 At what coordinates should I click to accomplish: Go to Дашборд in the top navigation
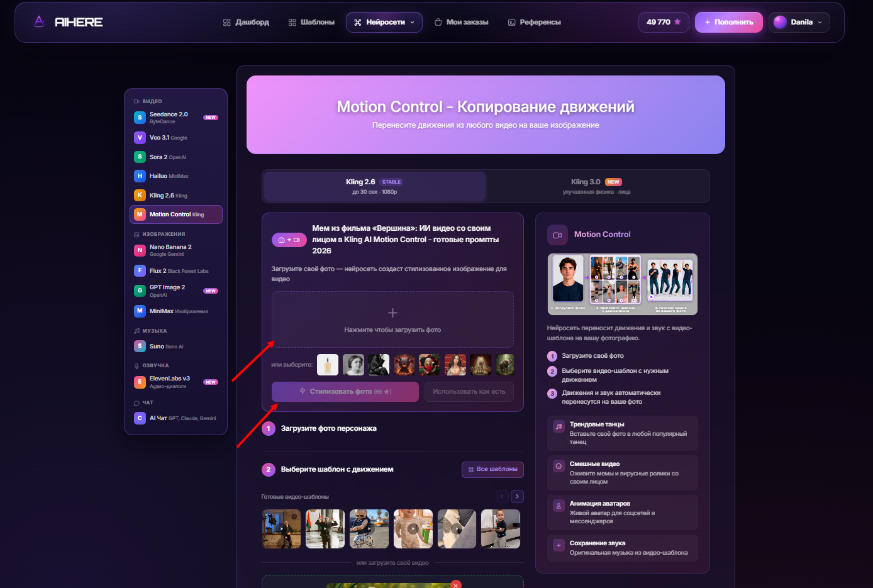click(246, 22)
